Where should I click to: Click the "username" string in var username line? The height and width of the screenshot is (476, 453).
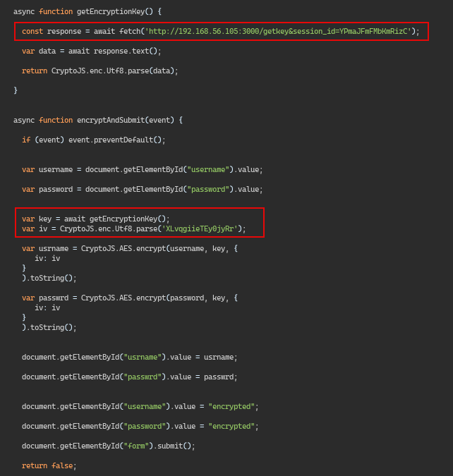click(x=208, y=169)
